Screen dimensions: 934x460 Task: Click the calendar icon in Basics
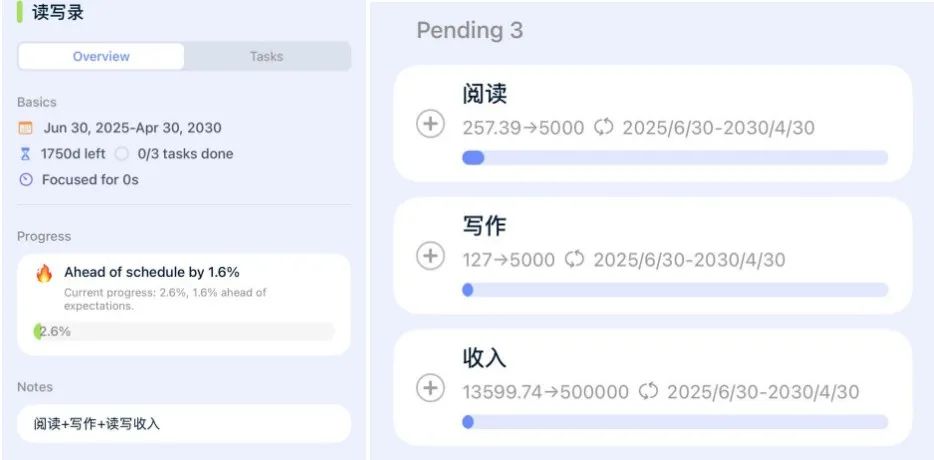coord(26,128)
